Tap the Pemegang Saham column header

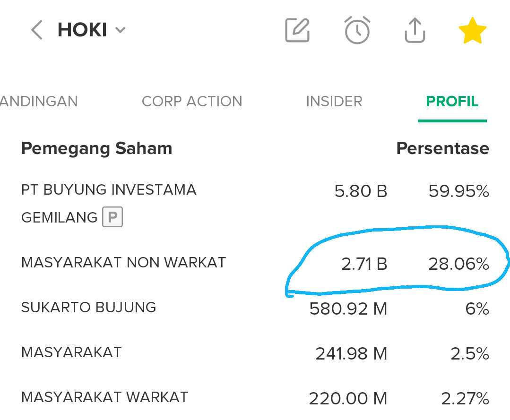click(x=96, y=148)
